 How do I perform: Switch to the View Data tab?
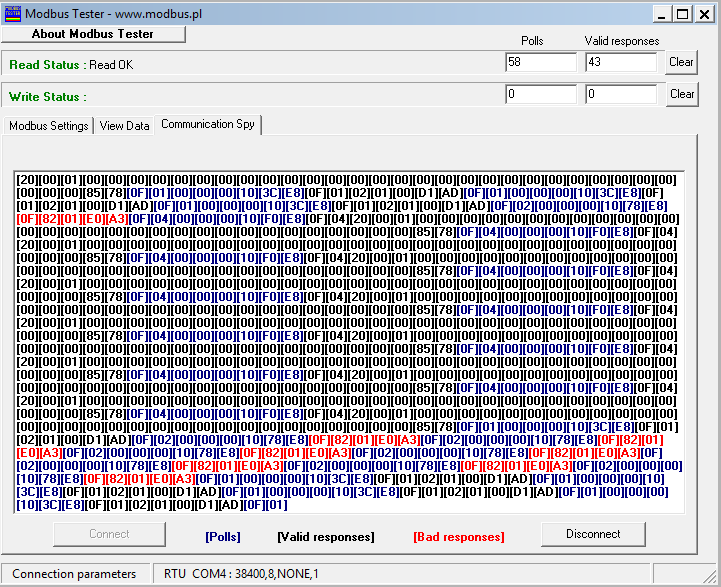pyautogui.click(x=124, y=125)
